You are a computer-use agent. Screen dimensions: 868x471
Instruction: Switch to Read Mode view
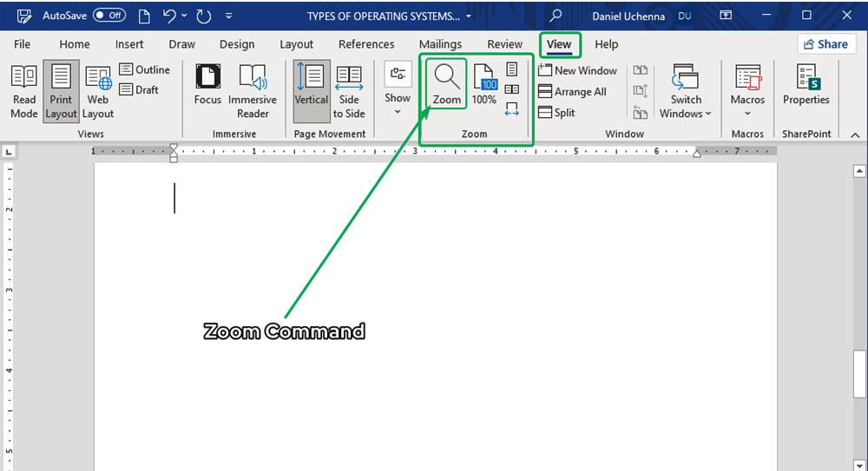[24, 91]
